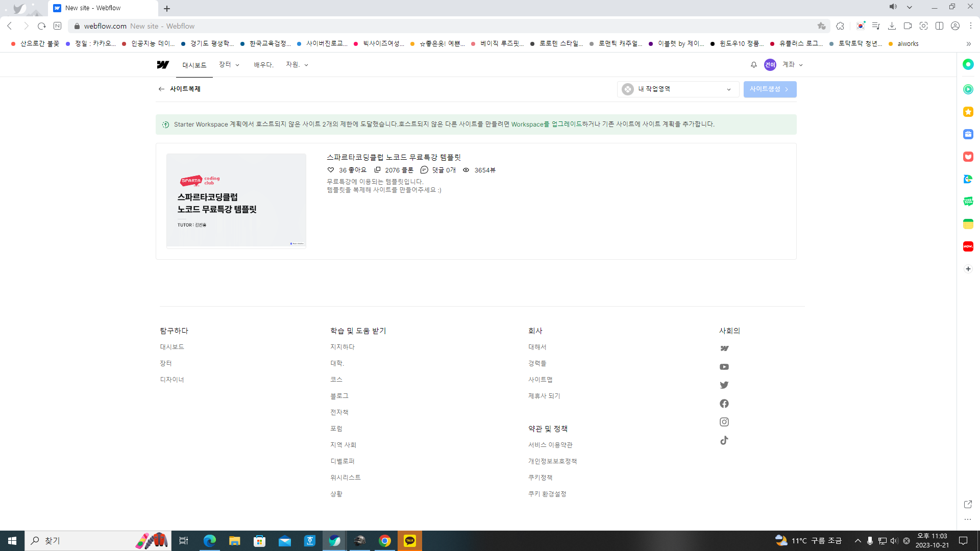This screenshot has width=980, height=551.
Task: Open a new browser tab
Action: pyautogui.click(x=167, y=9)
